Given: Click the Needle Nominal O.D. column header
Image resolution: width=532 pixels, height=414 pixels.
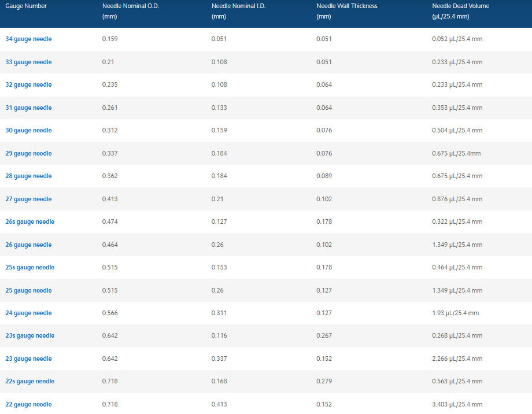Looking at the screenshot, I should pyautogui.click(x=131, y=11).
